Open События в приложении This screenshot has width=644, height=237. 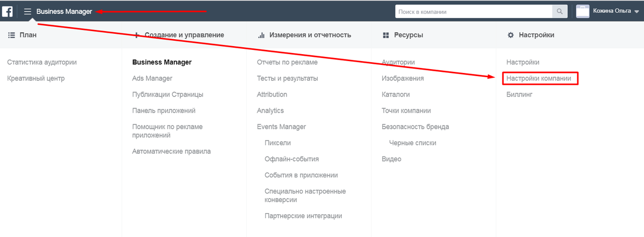301,175
